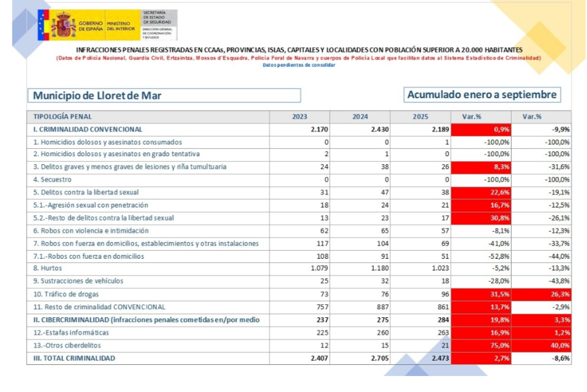This screenshot has height=392, width=587.
Task: Click the TIPOLOGÍA PENAL column header
Action: tap(62, 117)
